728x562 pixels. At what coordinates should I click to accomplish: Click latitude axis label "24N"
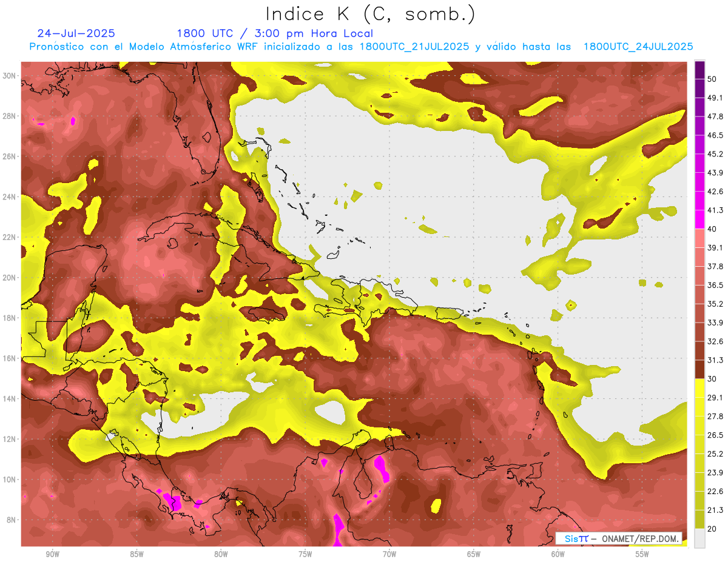10,197
